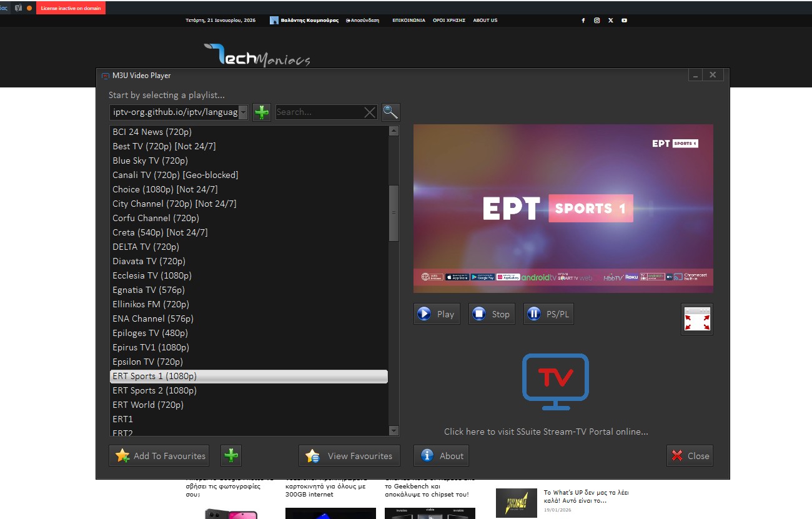The height and width of the screenshot is (519, 812).
Task: Clear search with the X icon
Action: coord(370,112)
